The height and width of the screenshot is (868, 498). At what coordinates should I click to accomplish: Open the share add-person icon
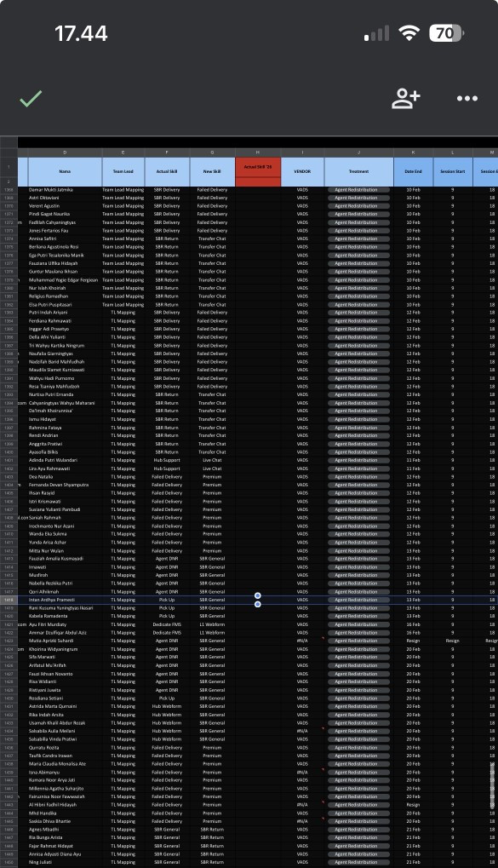(405, 99)
